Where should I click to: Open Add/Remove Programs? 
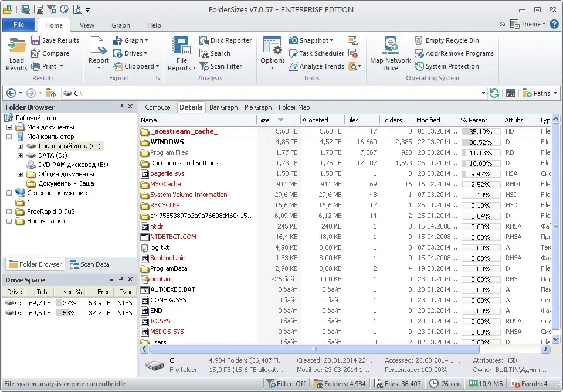(x=454, y=53)
